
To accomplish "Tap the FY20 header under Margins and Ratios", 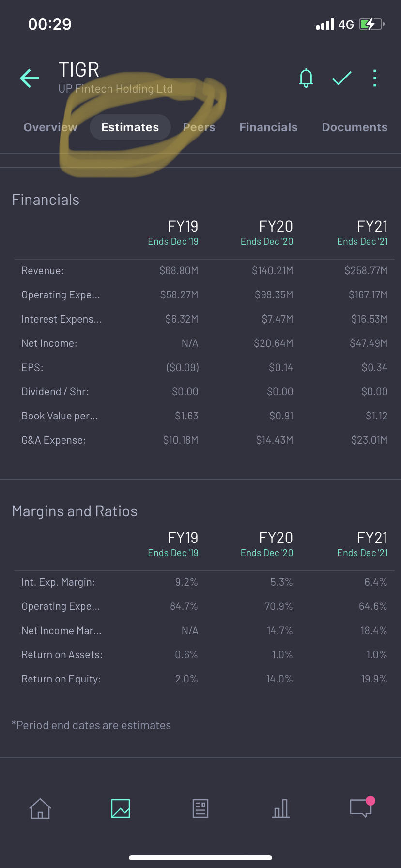I will 276,538.
